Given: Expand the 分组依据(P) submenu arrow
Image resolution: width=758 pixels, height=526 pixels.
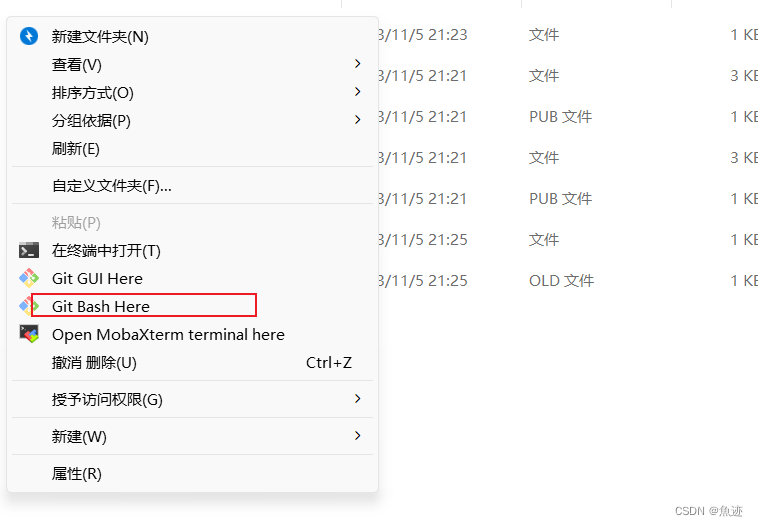Looking at the screenshot, I should 357,119.
